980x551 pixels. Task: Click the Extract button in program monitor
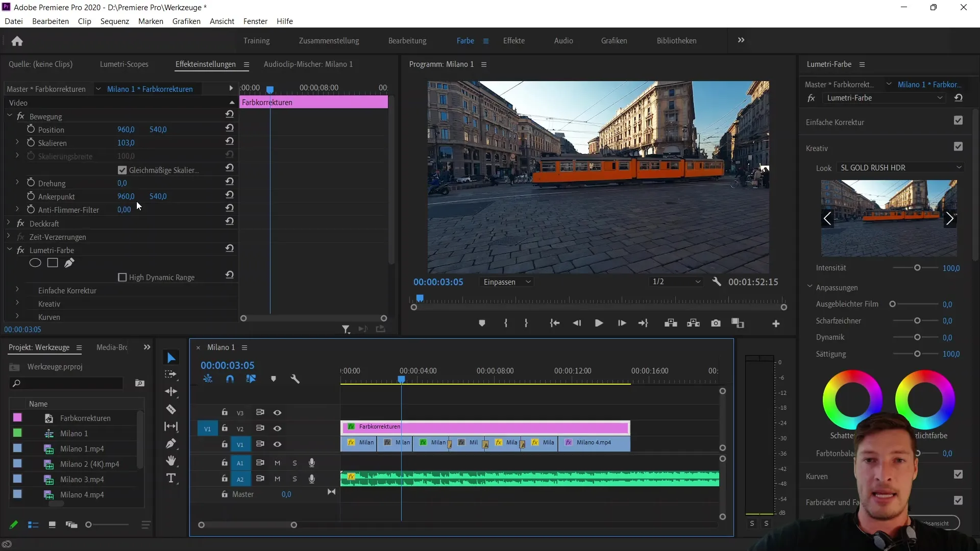[693, 323]
